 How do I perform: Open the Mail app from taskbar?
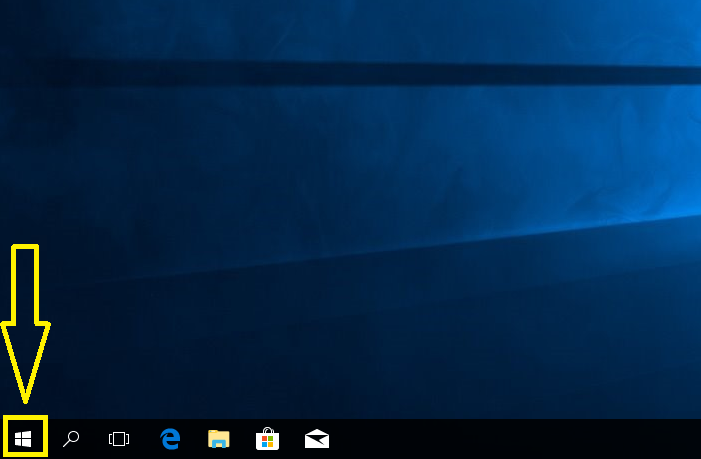pos(317,439)
